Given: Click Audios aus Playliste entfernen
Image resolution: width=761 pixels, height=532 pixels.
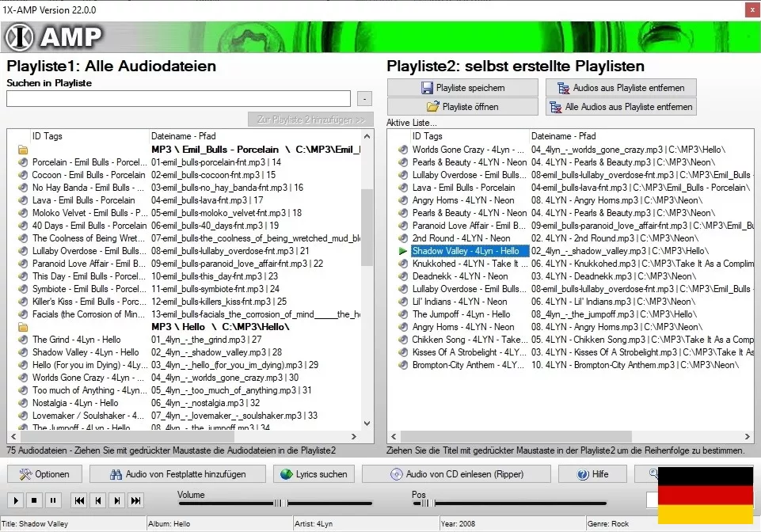Looking at the screenshot, I should tap(621, 88).
